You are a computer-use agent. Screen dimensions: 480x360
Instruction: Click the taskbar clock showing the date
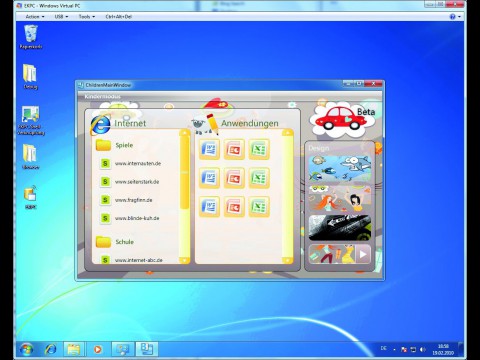(x=443, y=349)
